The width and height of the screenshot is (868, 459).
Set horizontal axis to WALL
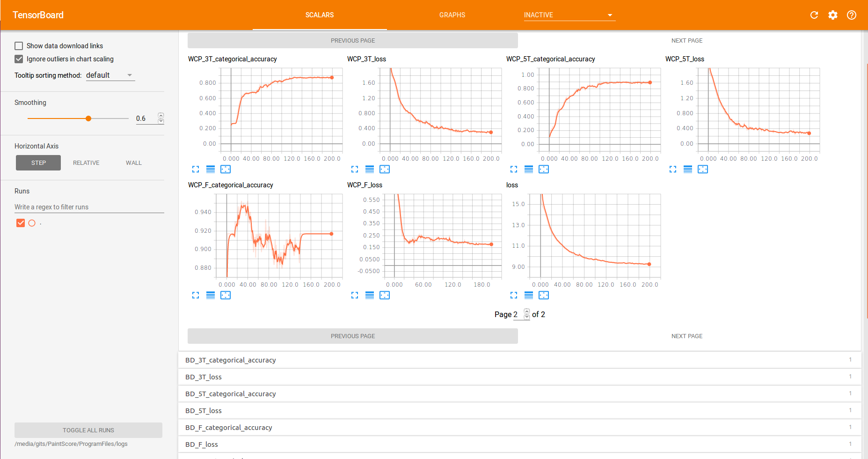pos(134,163)
